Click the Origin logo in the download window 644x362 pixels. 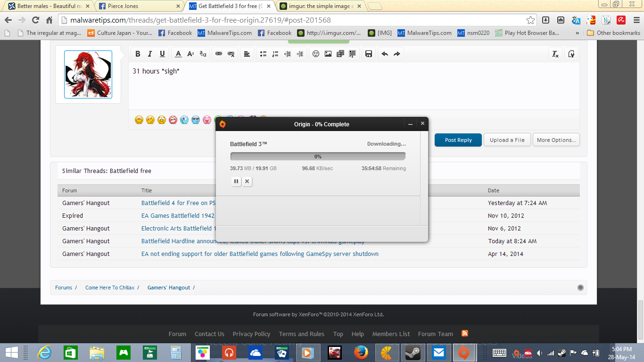point(223,124)
